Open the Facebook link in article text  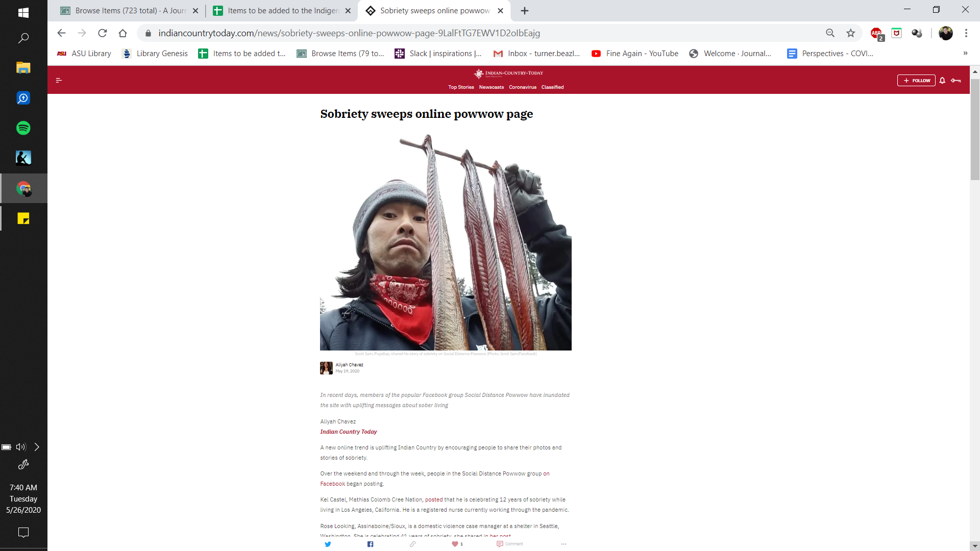click(x=332, y=484)
